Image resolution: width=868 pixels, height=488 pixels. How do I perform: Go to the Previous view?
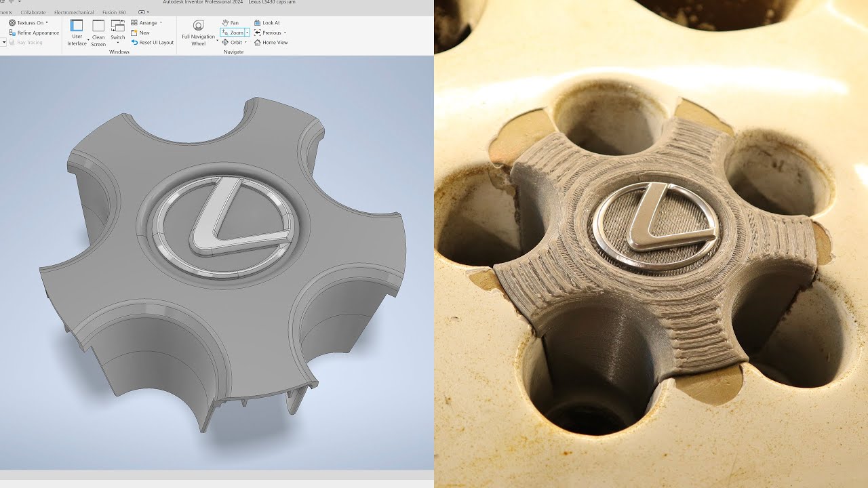click(x=268, y=33)
